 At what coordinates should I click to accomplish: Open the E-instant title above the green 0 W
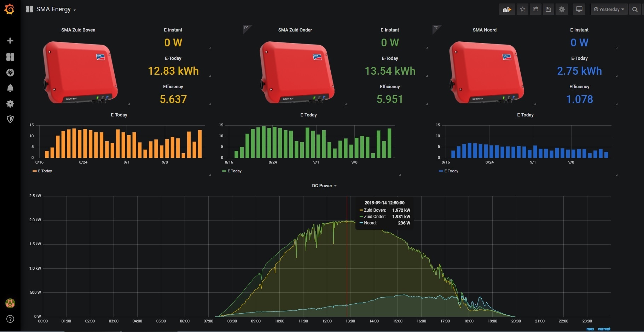click(x=390, y=30)
